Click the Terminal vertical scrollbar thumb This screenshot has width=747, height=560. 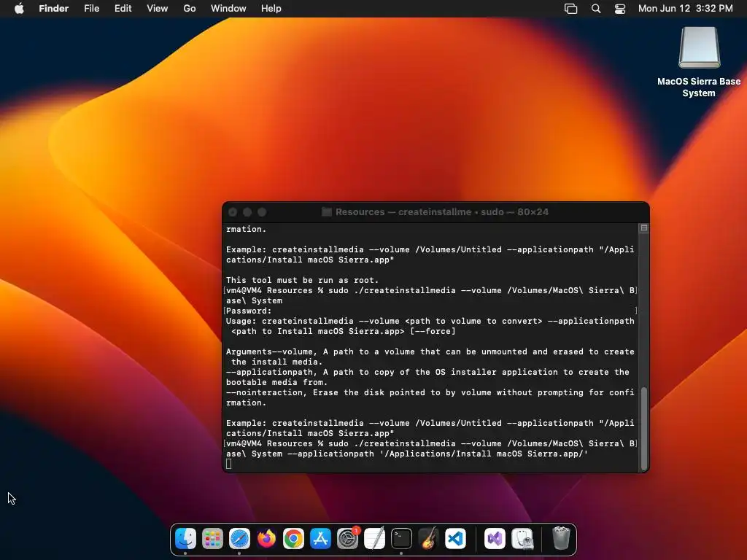click(x=644, y=428)
